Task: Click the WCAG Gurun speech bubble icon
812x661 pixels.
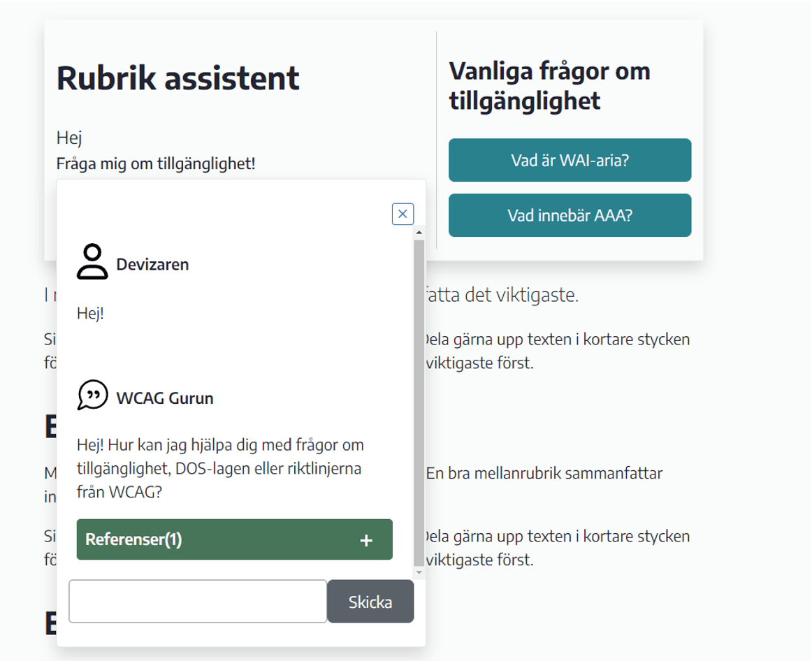Action: point(92,396)
